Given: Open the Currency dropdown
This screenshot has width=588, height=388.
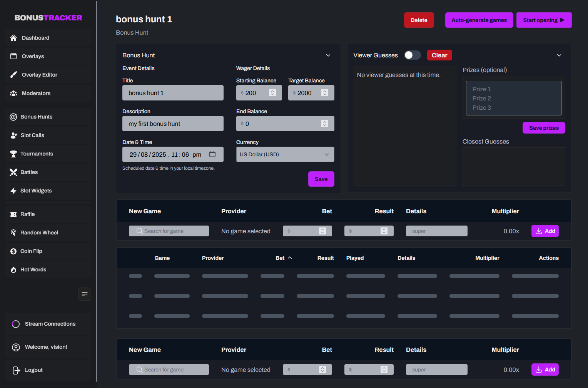Looking at the screenshot, I should 285,154.
